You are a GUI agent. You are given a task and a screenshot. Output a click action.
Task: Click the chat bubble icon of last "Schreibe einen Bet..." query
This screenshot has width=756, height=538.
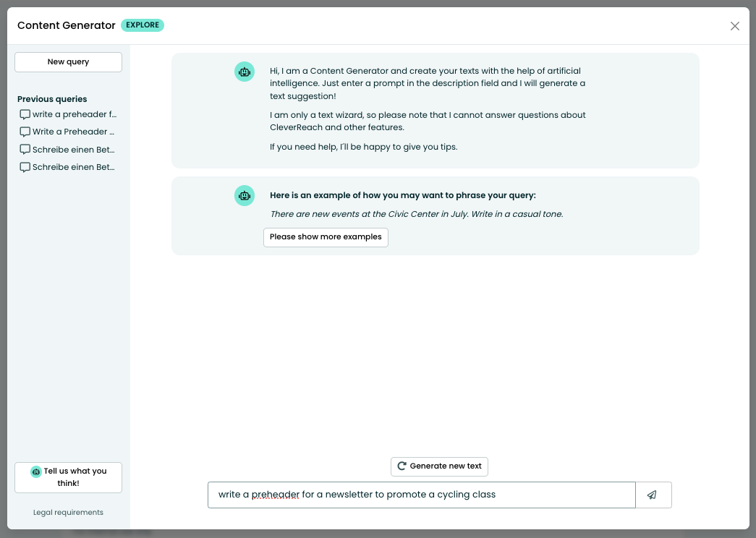pos(25,167)
